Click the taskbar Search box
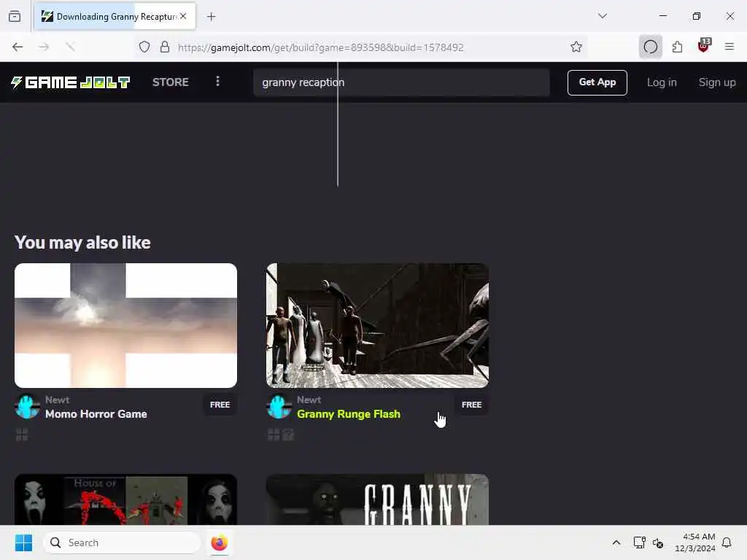The image size is (747, 560). click(x=122, y=542)
